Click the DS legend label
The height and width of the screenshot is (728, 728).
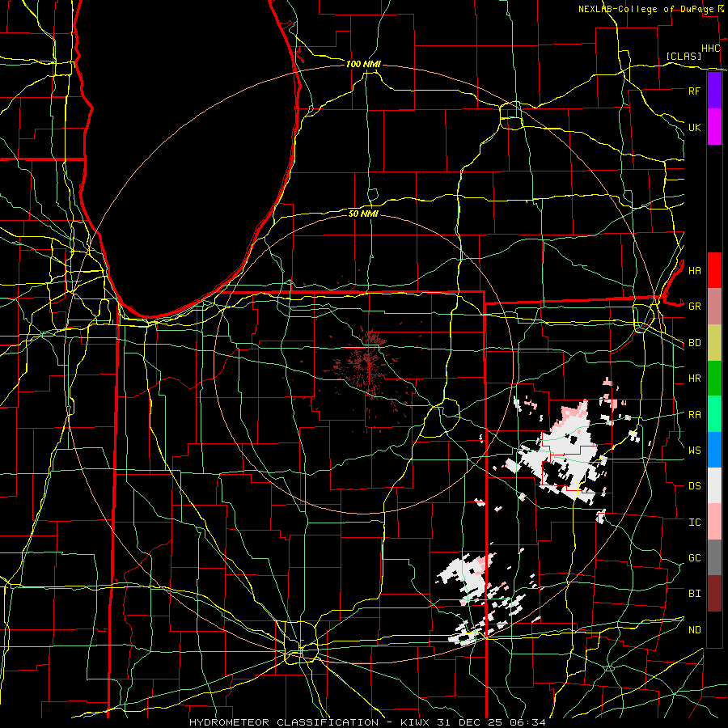click(x=694, y=485)
